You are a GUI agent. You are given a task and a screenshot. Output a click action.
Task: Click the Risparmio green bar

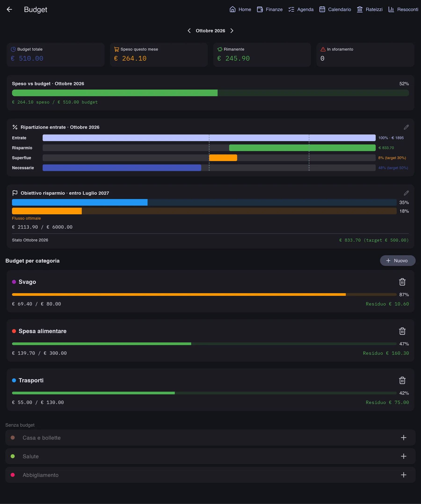click(x=302, y=148)
